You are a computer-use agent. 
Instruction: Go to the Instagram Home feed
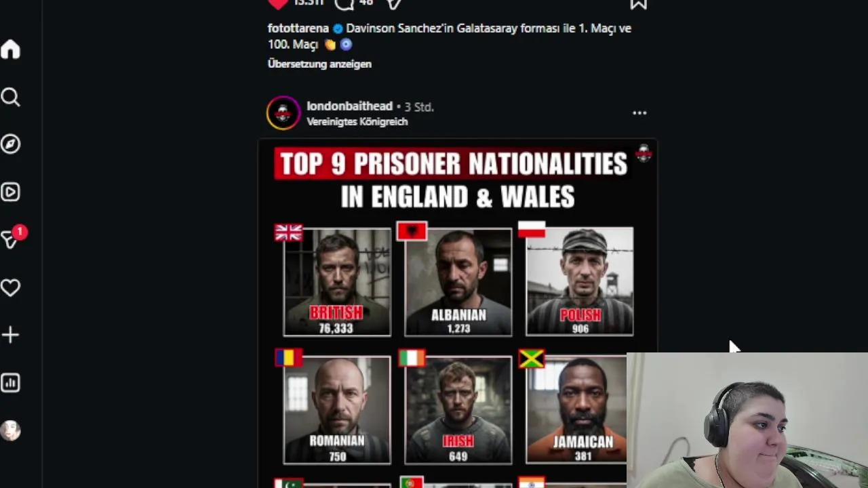11,49
